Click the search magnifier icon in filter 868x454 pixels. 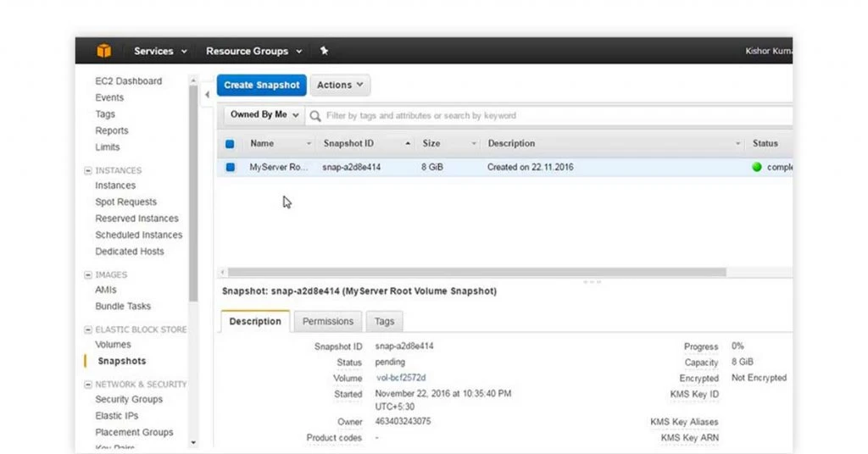pos(315,115)
